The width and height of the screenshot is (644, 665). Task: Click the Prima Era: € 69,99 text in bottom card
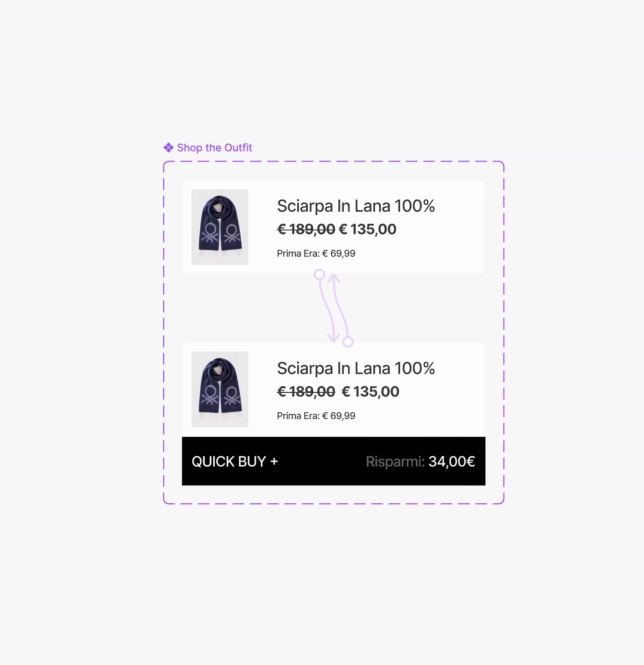point(316,416)
